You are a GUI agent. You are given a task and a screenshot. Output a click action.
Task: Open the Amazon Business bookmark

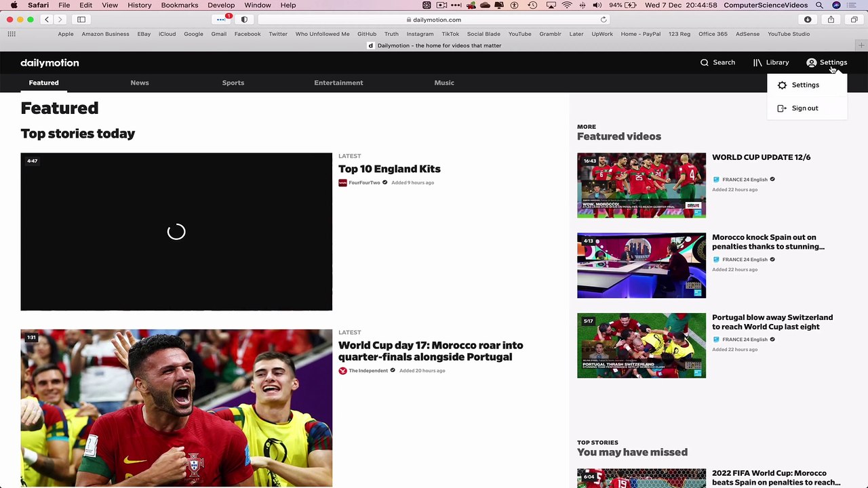click(x=106, y=34)
